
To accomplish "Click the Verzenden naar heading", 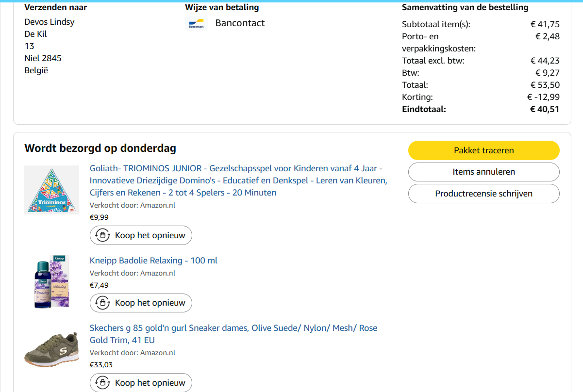I will tap(56, 7).
